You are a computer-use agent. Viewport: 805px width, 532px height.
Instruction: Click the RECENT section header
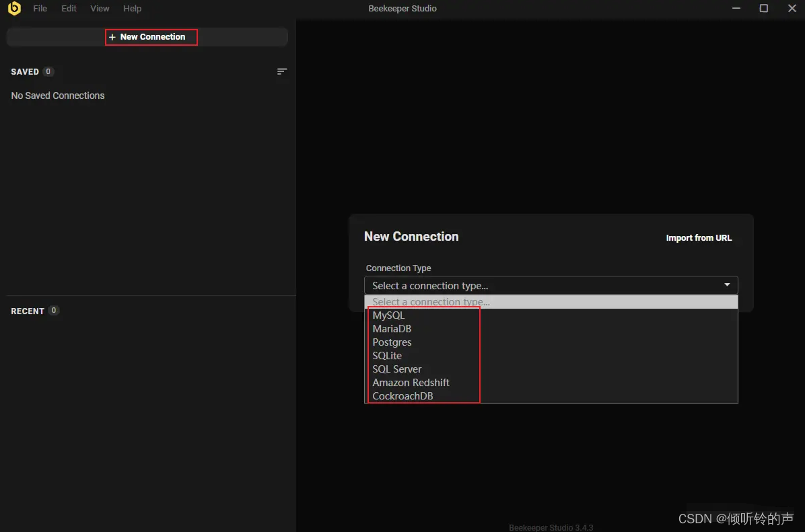point(27,311)
